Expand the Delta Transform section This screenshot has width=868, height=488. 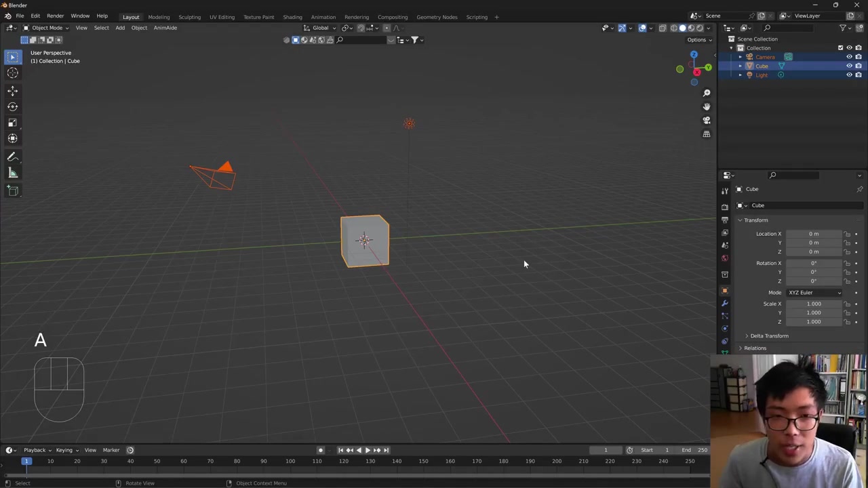(769, 336)
